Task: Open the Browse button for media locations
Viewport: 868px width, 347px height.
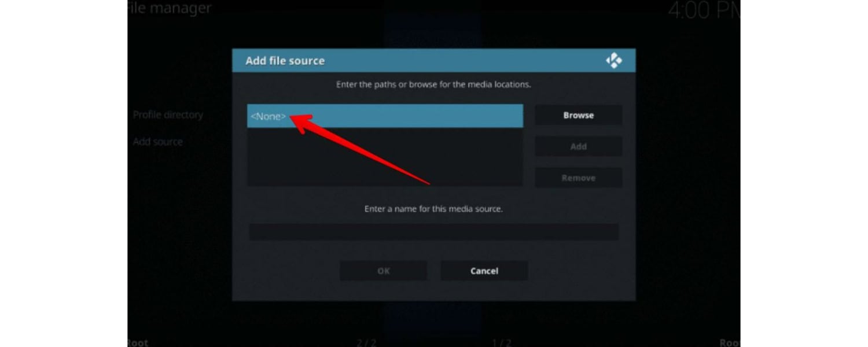Action: pyautogui.click(x=578, y=115)
